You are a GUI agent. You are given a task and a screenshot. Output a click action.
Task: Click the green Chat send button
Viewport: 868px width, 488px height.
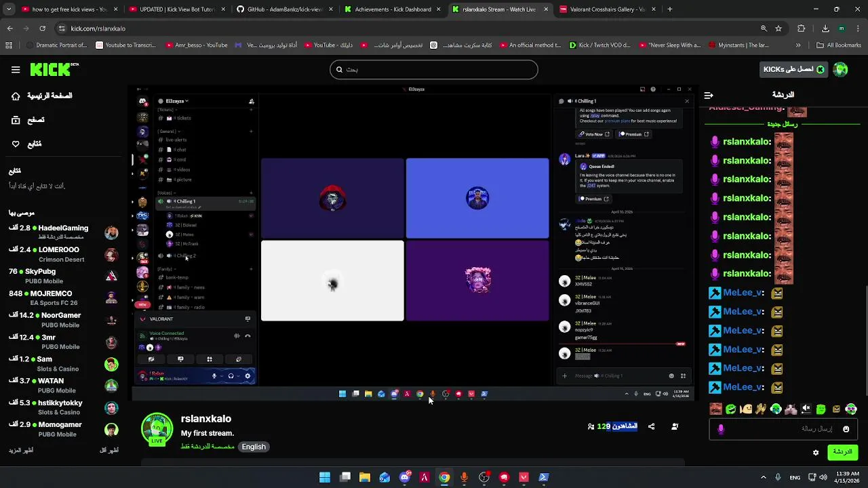pos(842,452)
